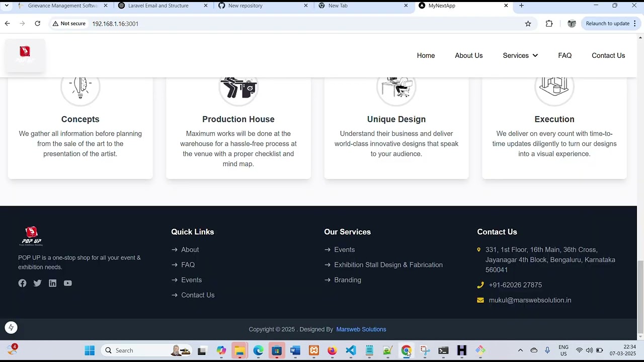Switch to the New repository tab
This screenshot has height=362, width=644.
(263, 6)
